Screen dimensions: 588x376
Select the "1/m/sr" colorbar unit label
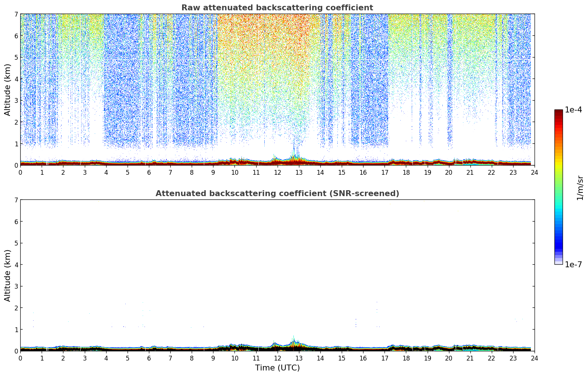point(580,187)
